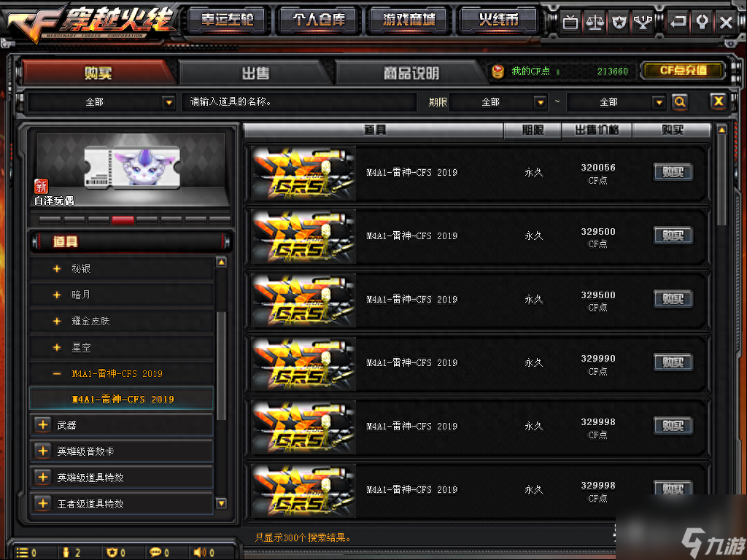Expand the 耀金皮肤 tree item
747x560 pixels.
pos(57,321)
